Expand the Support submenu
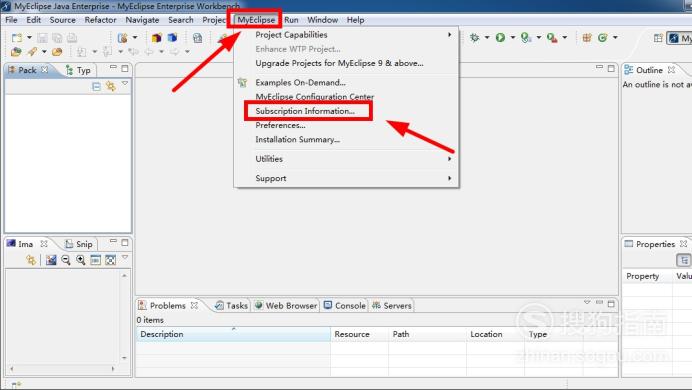 (x=346, y=178)
